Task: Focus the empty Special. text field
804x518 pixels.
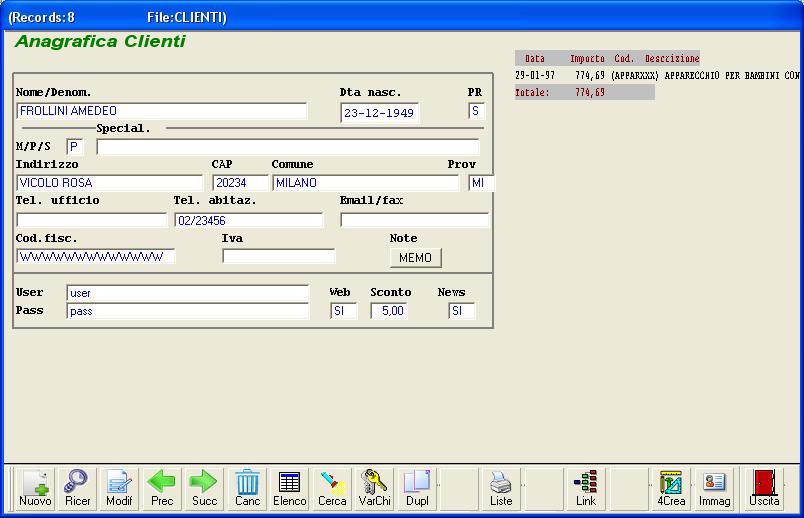Action: [288, 147]
